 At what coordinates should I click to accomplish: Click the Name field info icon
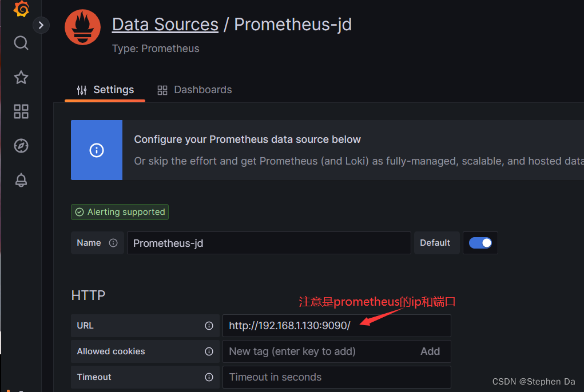[113, 243]
